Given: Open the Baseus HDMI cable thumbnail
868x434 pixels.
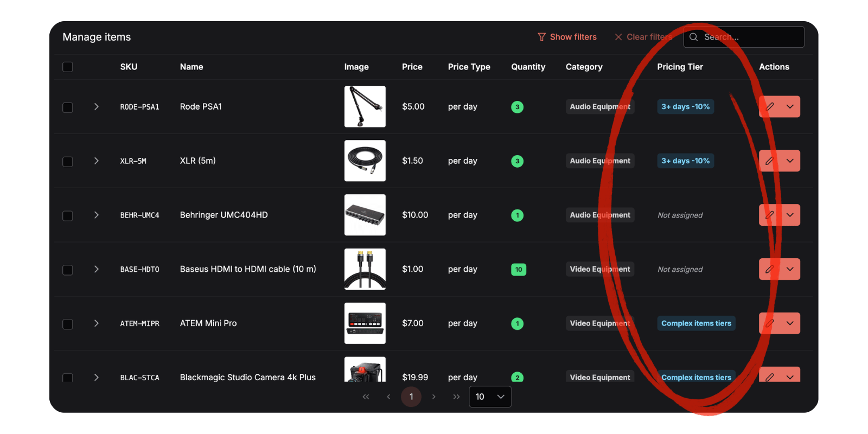Looking at the screenshot, I should click(x=365, y=269).
